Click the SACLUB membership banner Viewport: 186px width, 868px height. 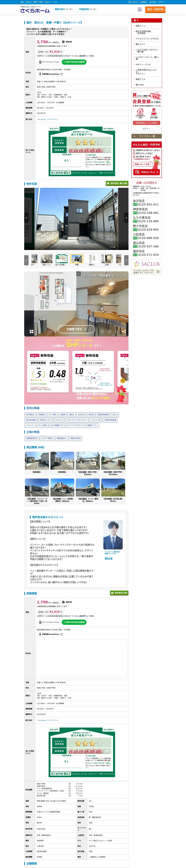point(146,267)
